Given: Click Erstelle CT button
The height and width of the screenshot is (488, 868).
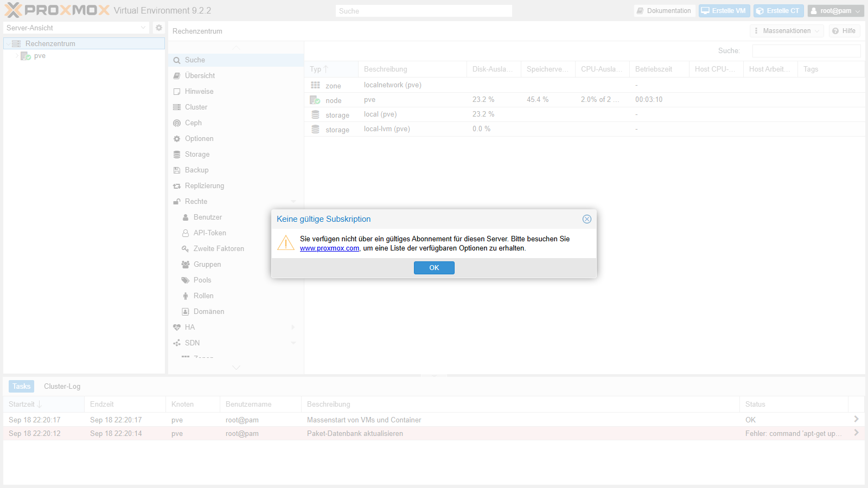Looking at the screenshot, I should click(778, 11).
